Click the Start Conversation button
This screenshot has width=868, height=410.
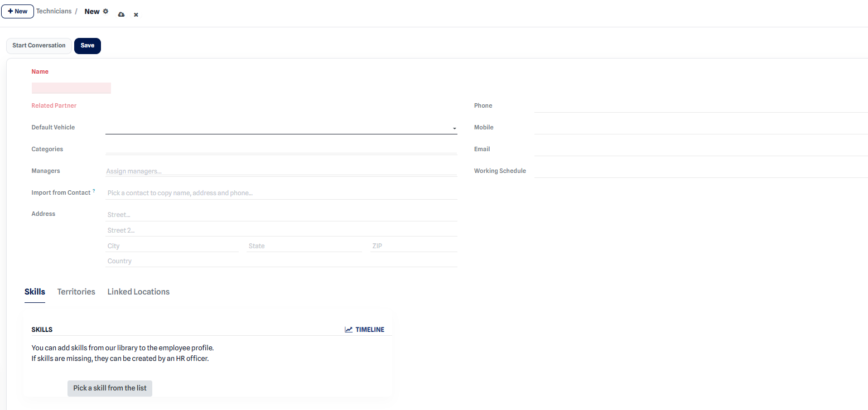(x=39, y=46)
